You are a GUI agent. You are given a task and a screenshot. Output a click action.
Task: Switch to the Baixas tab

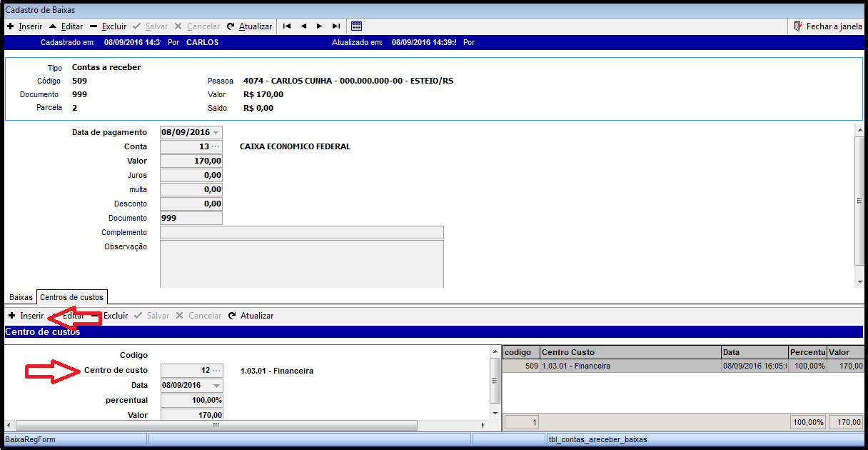tap(21, 297)
